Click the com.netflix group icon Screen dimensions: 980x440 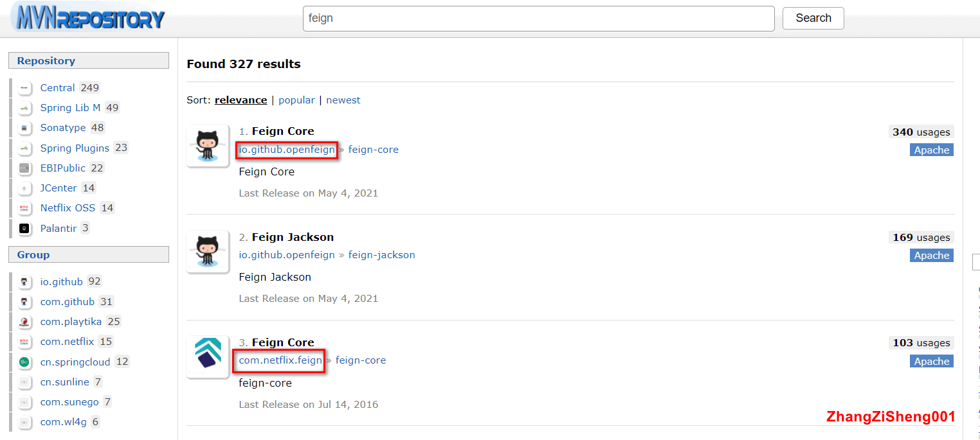tap(24, 342)
